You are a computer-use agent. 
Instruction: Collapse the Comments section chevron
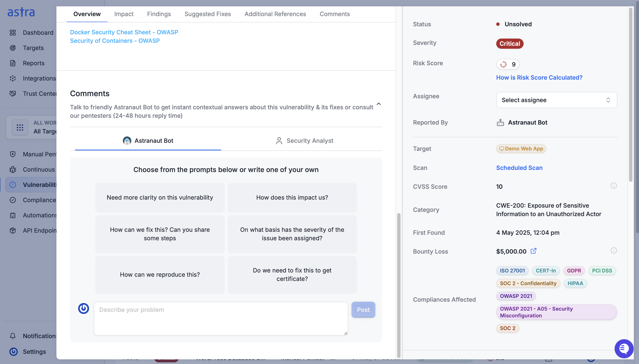(x=378, y=104)
